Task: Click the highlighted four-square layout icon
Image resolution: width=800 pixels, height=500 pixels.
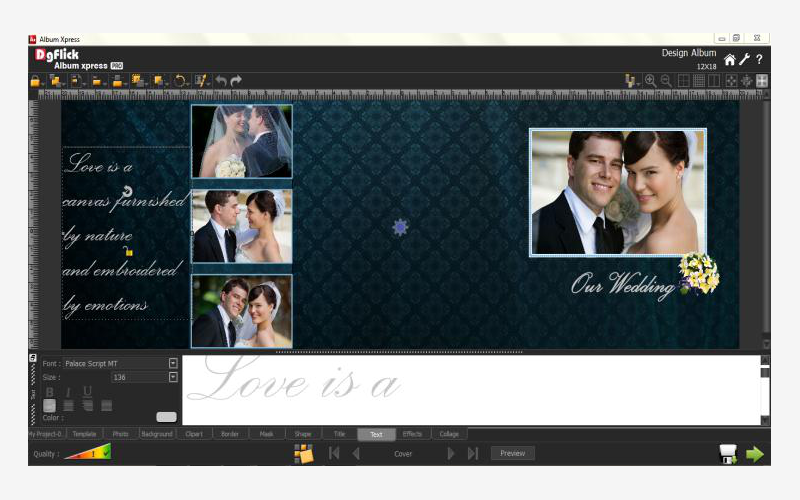Action: pos(762,81)
